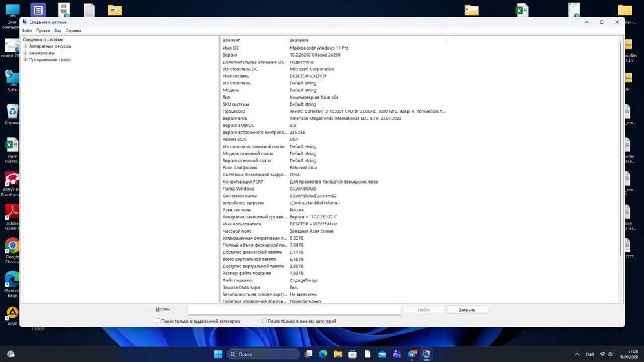This screenshot has height=362, width=644.
Task: Open the Файл menu
Action: pyautogui.click(x=26, y=30)
